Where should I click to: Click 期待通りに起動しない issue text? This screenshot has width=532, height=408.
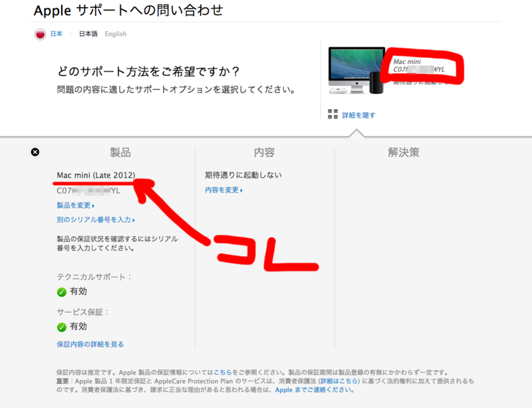243,175
